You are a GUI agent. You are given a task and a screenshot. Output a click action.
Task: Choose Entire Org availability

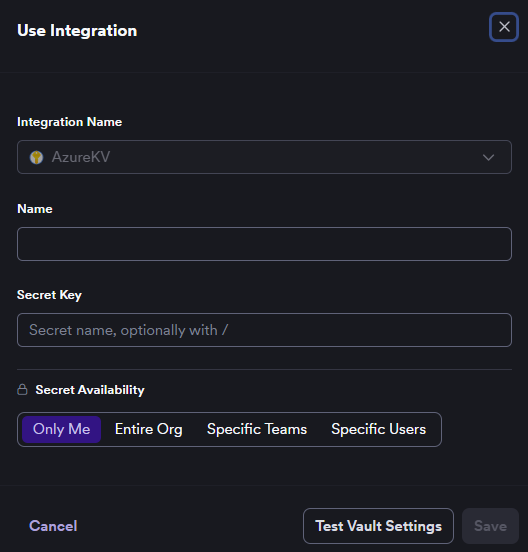(x=149, y=429)
